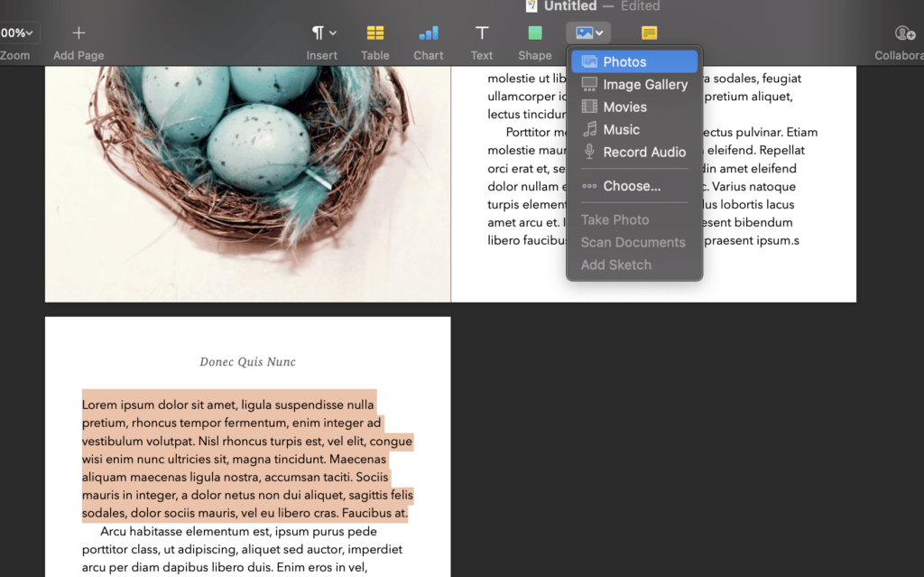This screenshot has width=924, height=577.
Task: Click the Insert paragraph toolbar icon
Action: (318, 32)
